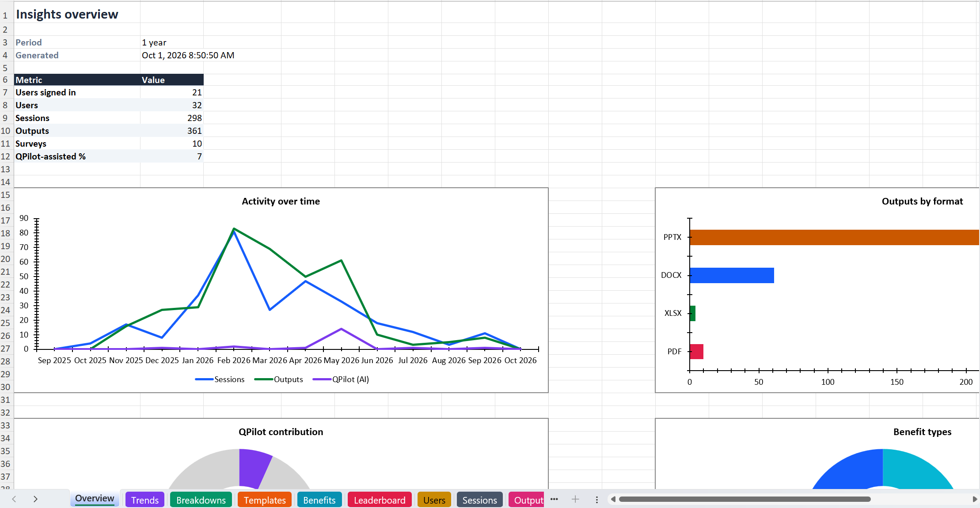Select the Users signed in cell
This screenshot has width=980, height=508.
[x=77, y=92]
